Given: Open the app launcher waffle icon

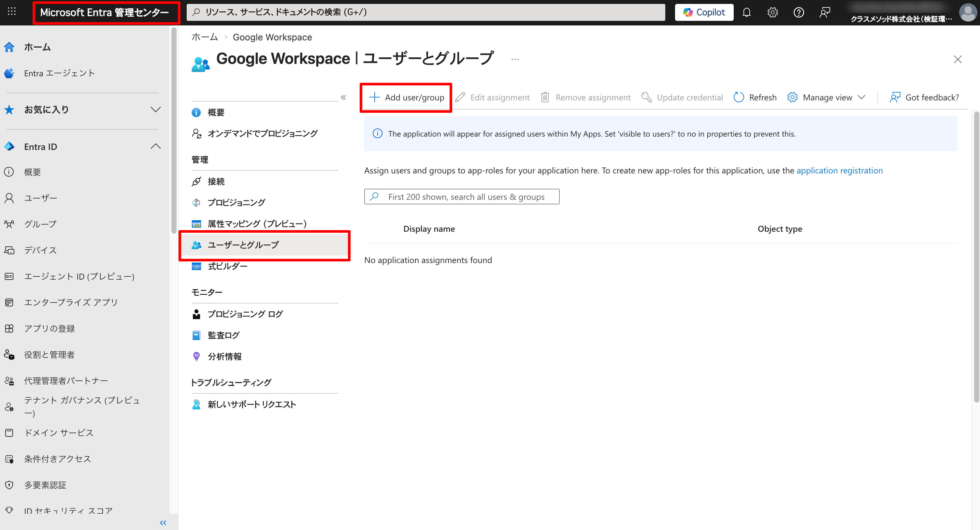Looking at the screenshot, I should coord(11,11).
